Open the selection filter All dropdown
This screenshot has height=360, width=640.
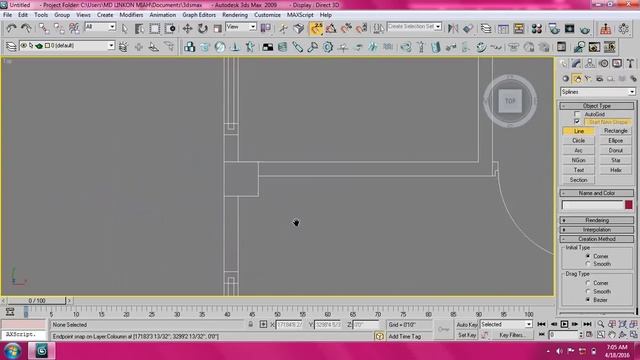click(x=100, y=27)
